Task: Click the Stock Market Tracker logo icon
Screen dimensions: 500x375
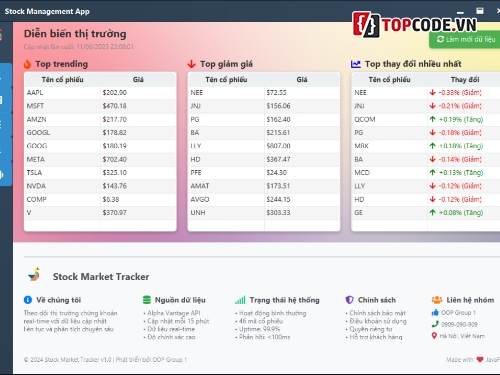Action: pyautogui.click(x=35, y=275)
